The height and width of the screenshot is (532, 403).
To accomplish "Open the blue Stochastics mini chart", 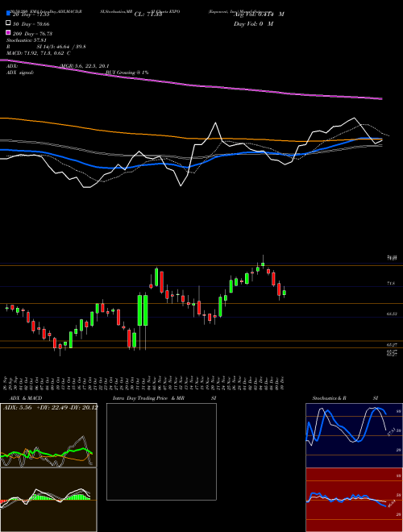I will [x=354, y=435].
